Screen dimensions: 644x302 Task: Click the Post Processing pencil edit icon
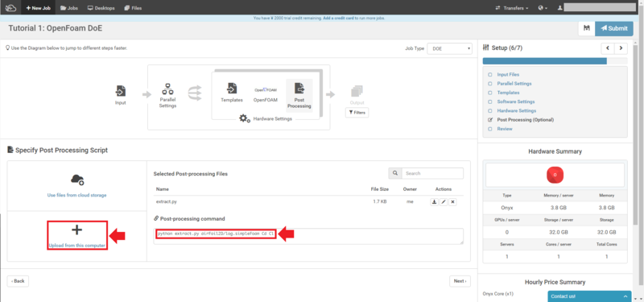[x=490, y=120]
